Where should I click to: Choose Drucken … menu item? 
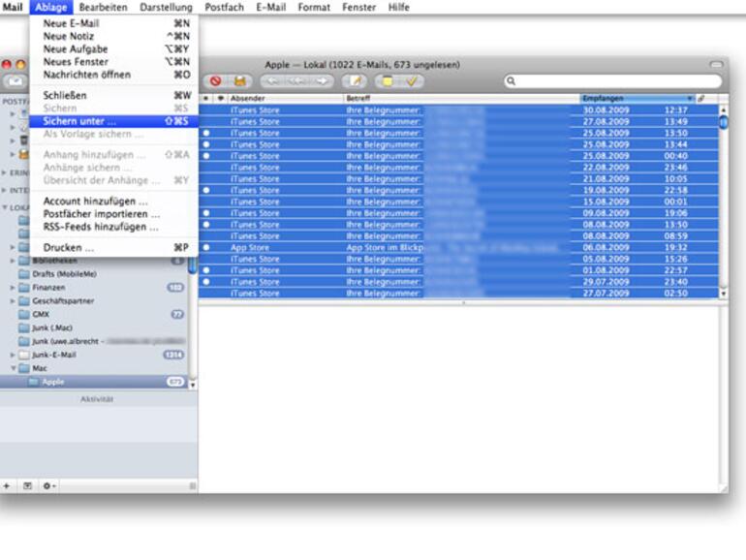(113, 247)
